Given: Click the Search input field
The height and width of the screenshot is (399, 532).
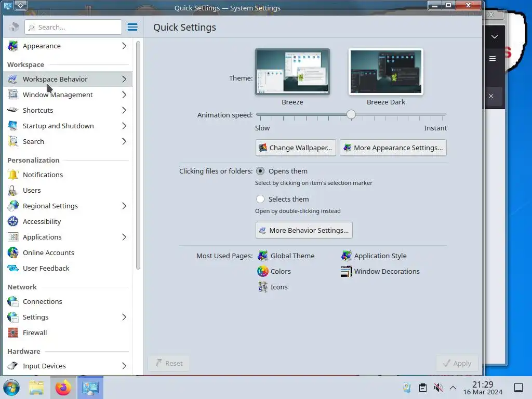Looking at the screenshot, I should click(73, 27).
